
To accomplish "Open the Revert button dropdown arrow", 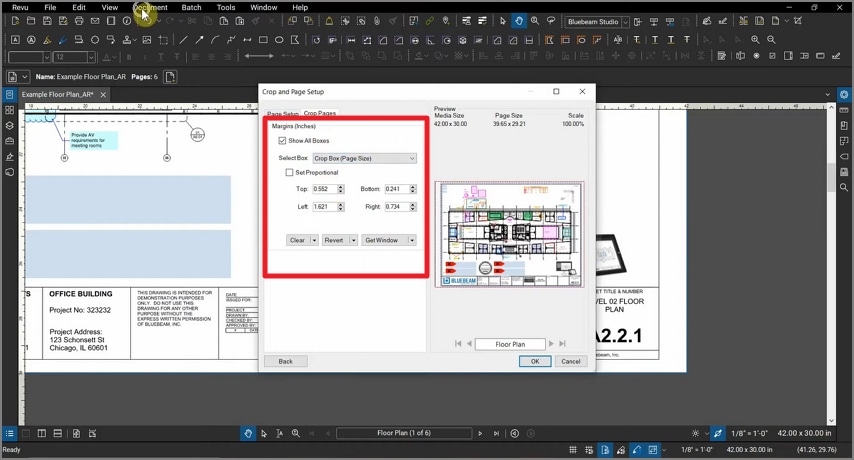I will 353,240.
